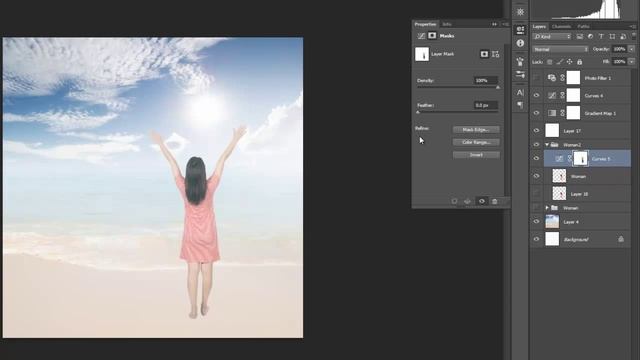Click the Invert button
Screen dimensions: 640x360
476,155
